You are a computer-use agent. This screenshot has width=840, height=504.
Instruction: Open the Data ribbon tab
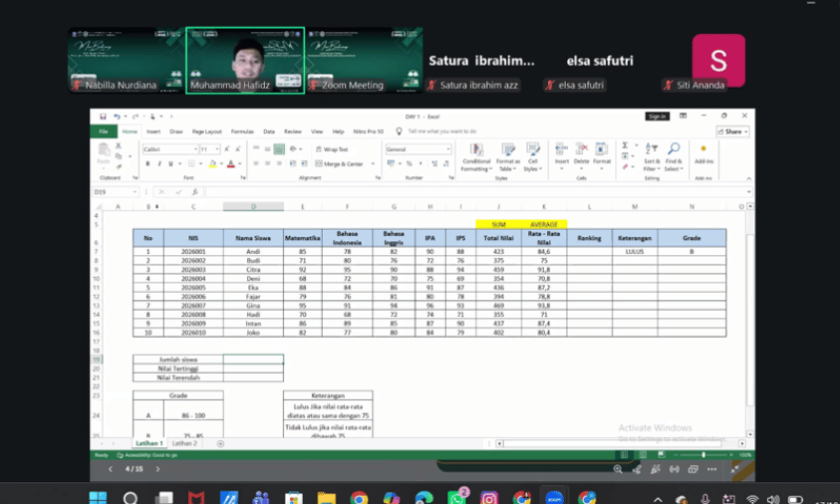[269, 131]
